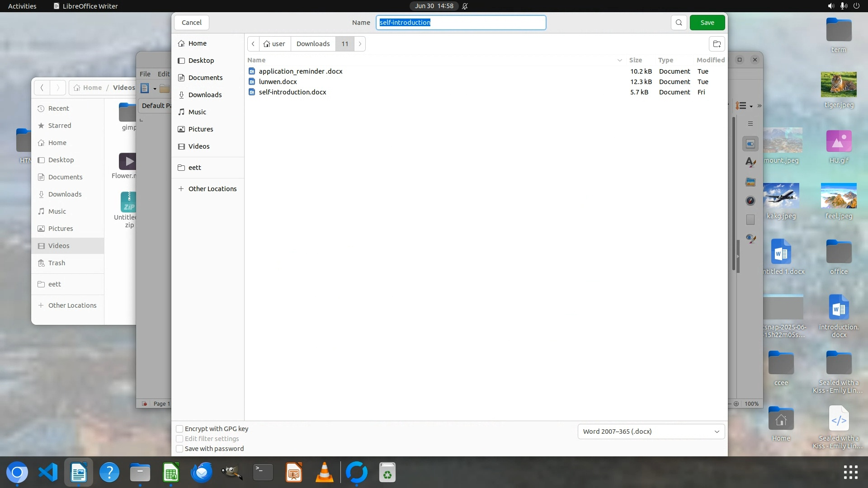Open the Downloads path breadcrumb
Screen dimensions: 868x488
[313, 44]
